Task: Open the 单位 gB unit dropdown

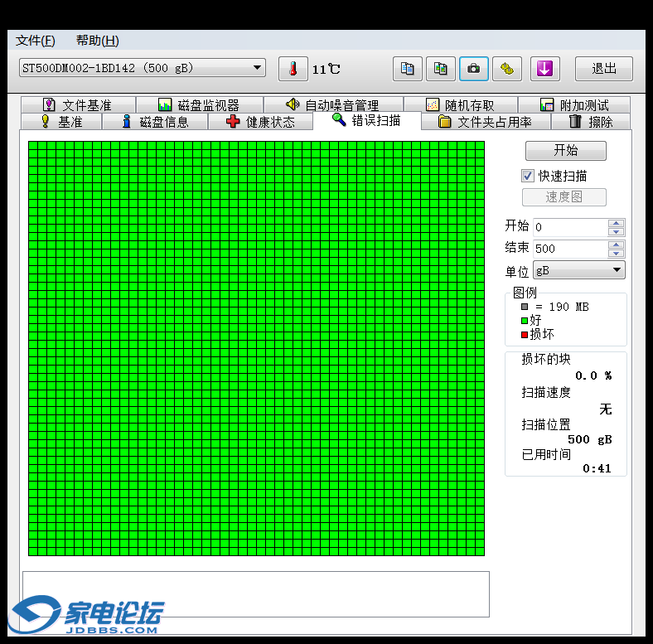Action: coord(579,270)
